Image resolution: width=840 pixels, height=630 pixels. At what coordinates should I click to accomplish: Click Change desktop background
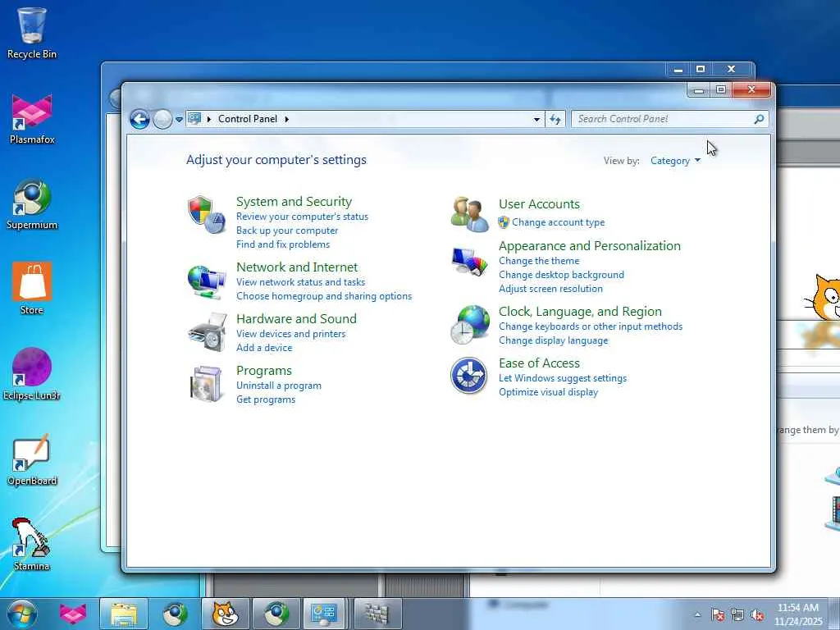[561, 275]
